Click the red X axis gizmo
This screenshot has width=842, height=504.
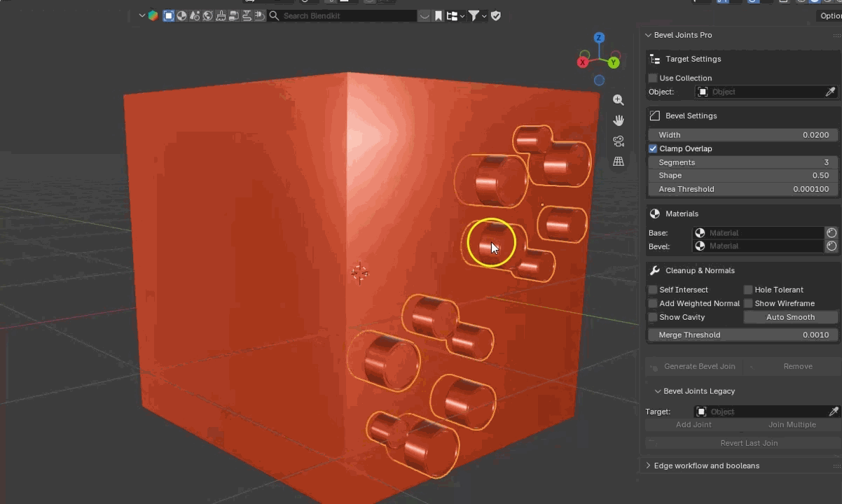coord(582,62)
